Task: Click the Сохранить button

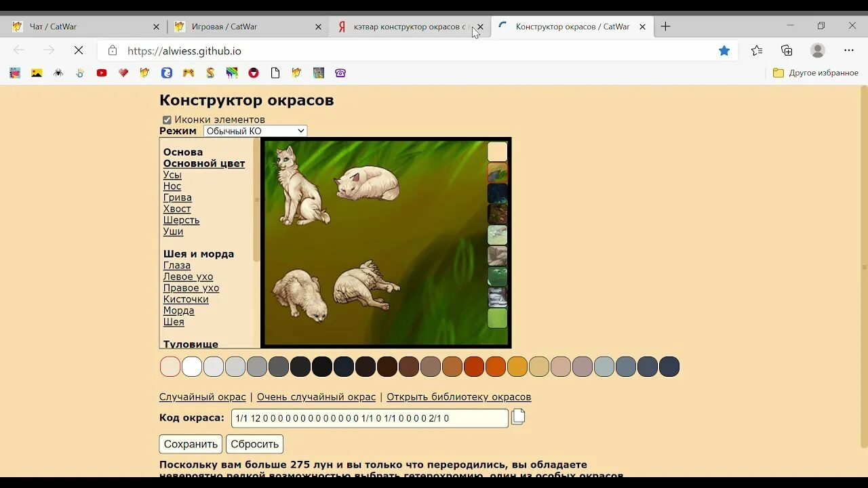Action: [x=191, y=444]
